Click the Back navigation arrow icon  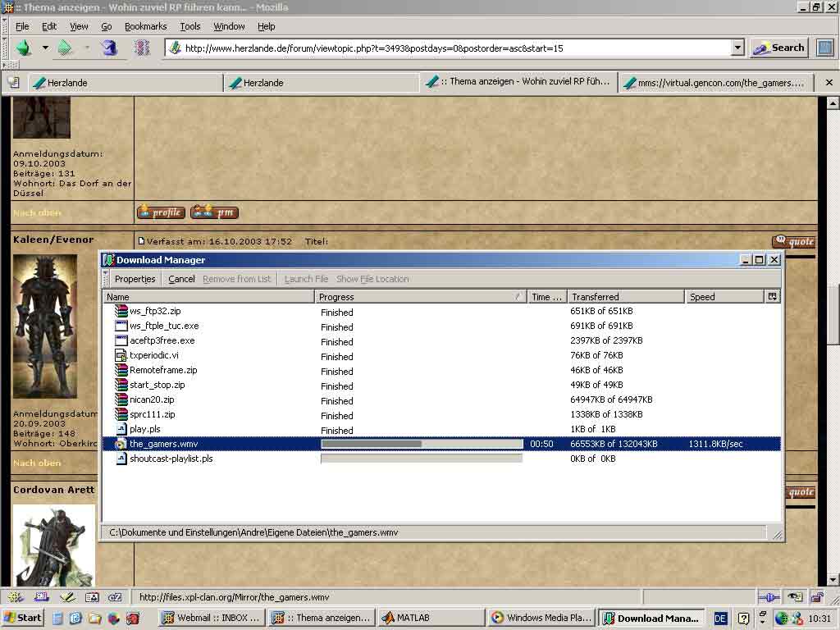tap(23, 48)
